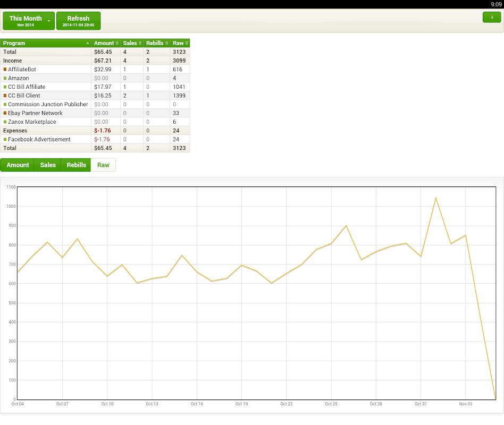Select the Amazon row label
This screenshot has height=425, width=504.
point(18,78)
